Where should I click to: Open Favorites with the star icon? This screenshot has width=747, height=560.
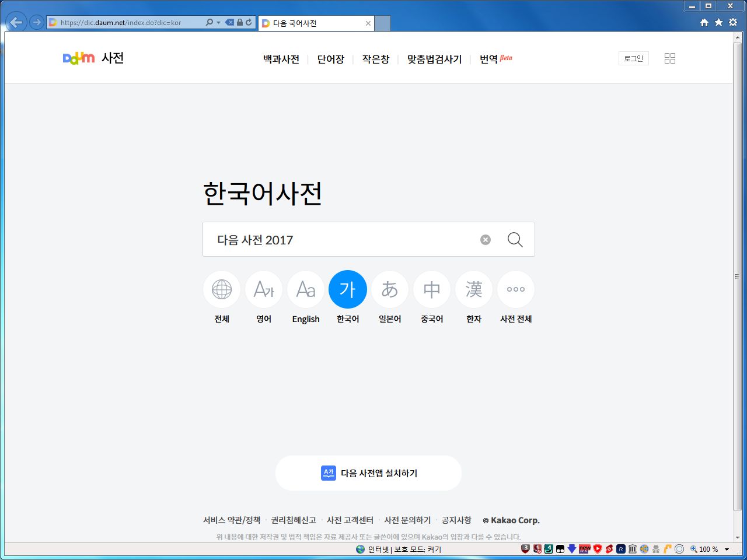point(719,22)
